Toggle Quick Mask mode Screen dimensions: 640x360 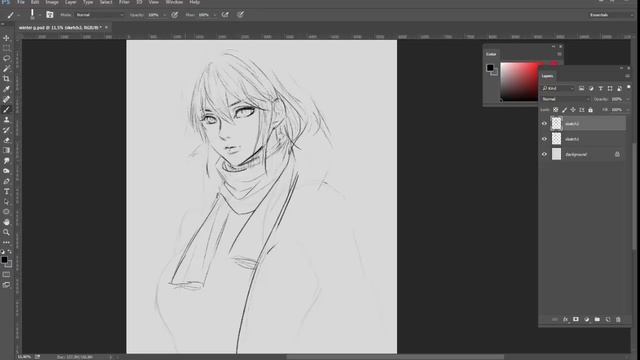[x=6, y=275]
